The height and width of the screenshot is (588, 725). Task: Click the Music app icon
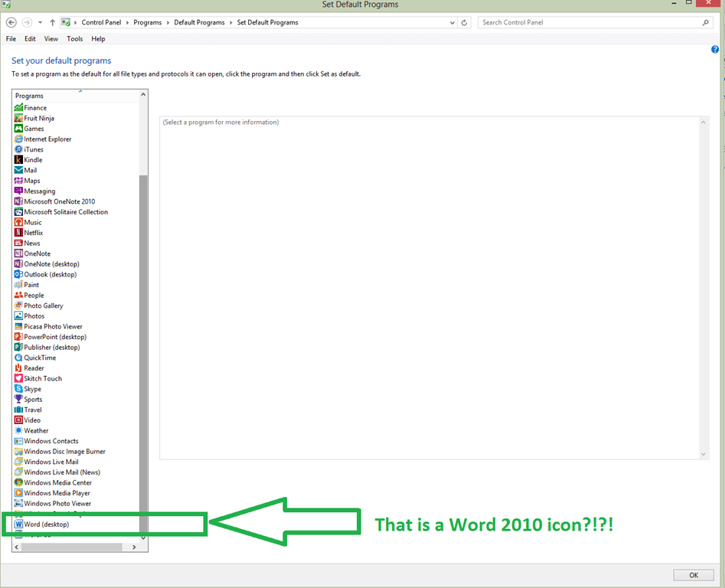18,222
